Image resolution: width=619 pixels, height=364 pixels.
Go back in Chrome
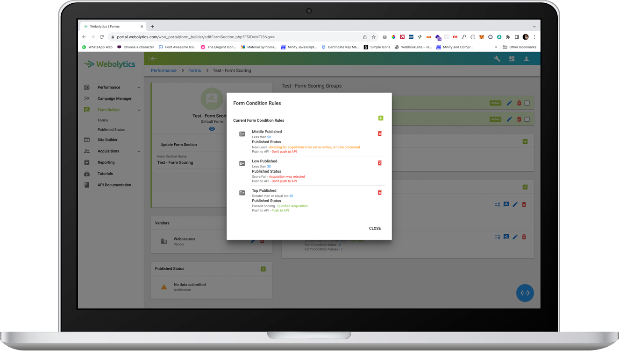coord(84,37)
